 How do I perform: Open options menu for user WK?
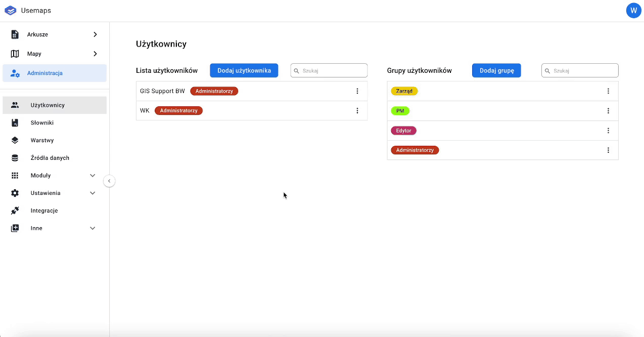pos(357,111)
